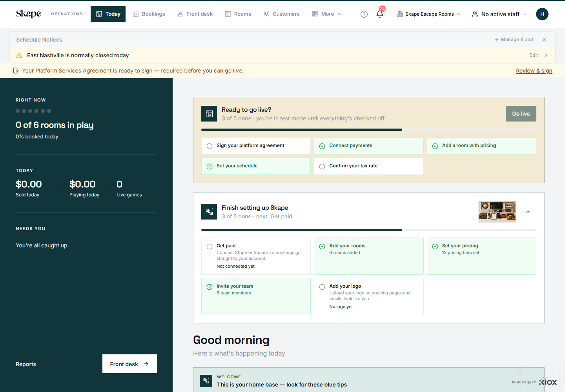
Task: Open the No active staff dropdown
Action: click(499, 14)
